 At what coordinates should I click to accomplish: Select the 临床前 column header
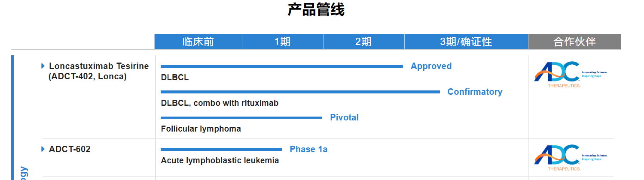(x=198, y=42)
